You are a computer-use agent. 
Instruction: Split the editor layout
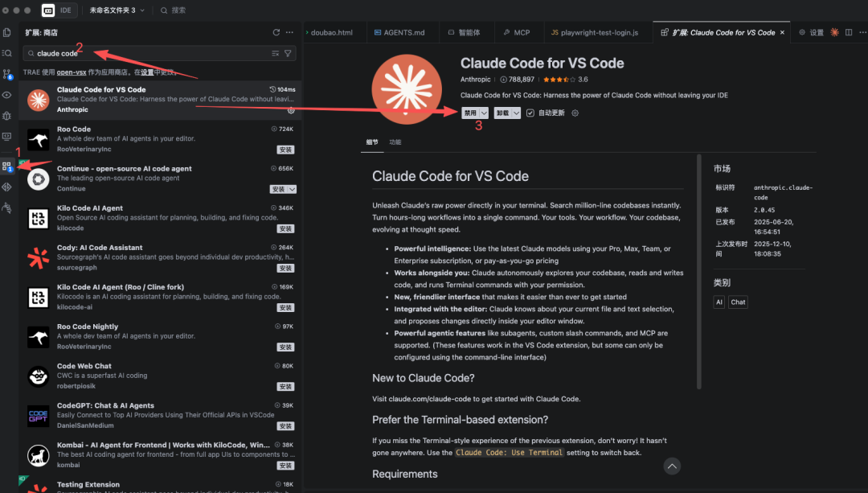coord(849,32)
